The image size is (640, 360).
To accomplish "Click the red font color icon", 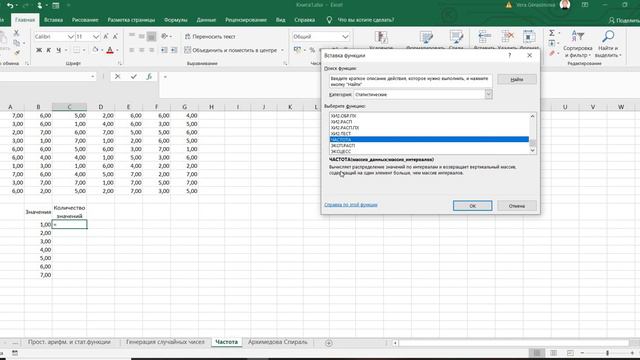I will 110,50.
